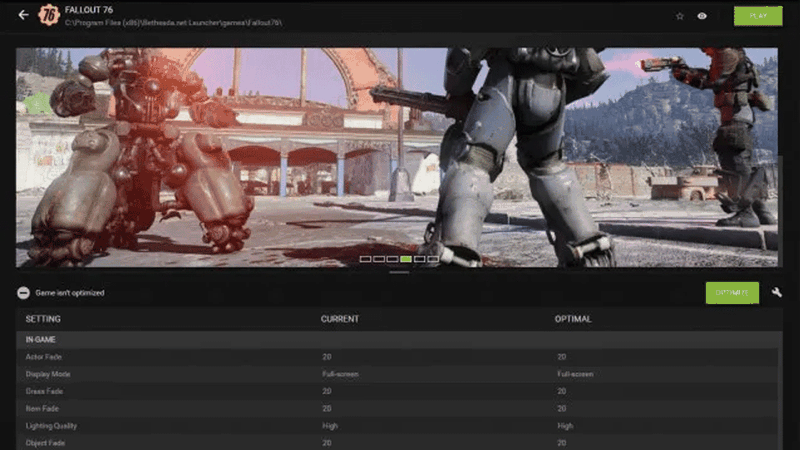This screenshot has height=450, width=800.
Task: Collapse the screenshot panel using the handle below it
Action: coord(399,272)
